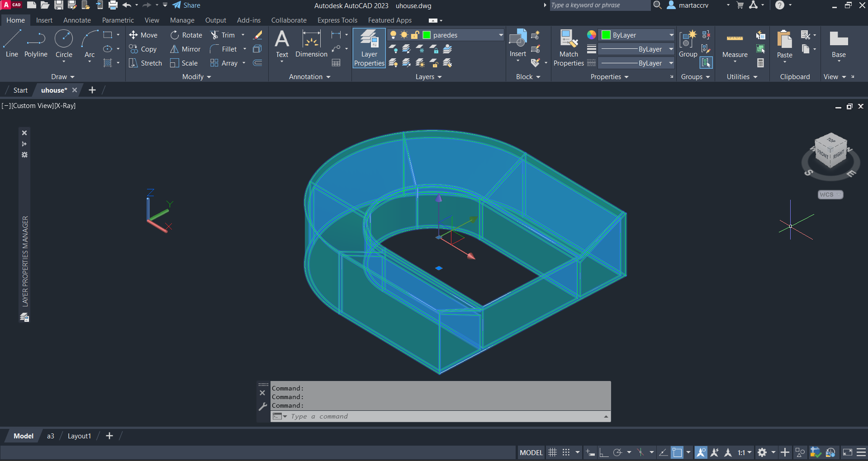Click the Move tool icon

coord(133,35)
